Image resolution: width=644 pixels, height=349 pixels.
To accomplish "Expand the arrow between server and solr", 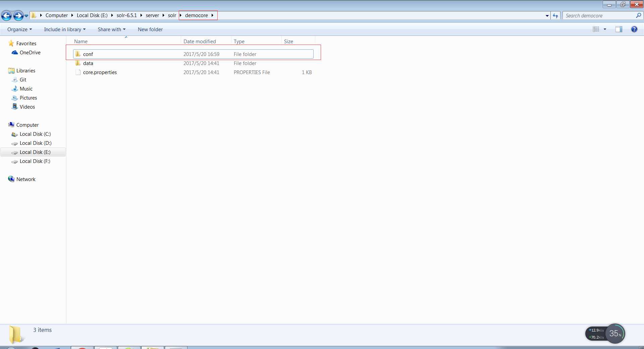I will [x=163, y=15].
